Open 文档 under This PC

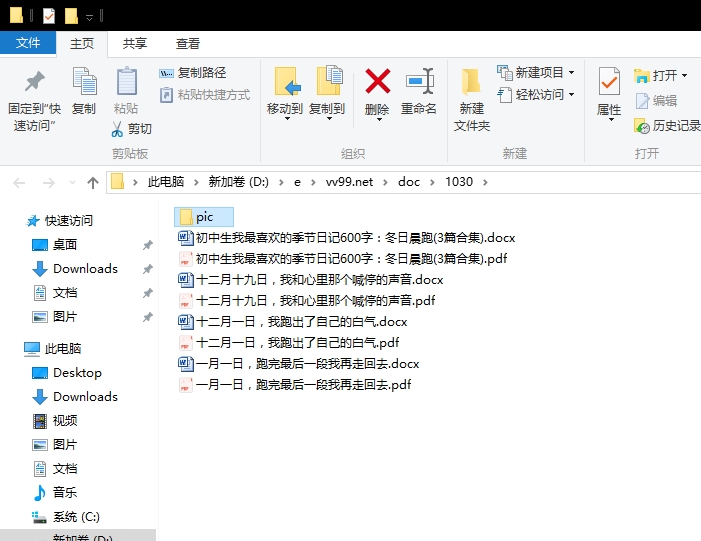(55, 469)
